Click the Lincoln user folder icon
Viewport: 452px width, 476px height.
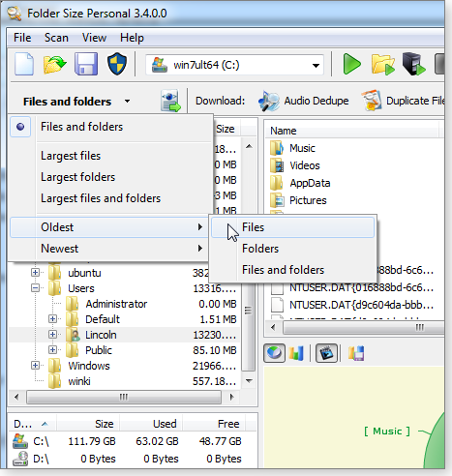click(73, 335)
